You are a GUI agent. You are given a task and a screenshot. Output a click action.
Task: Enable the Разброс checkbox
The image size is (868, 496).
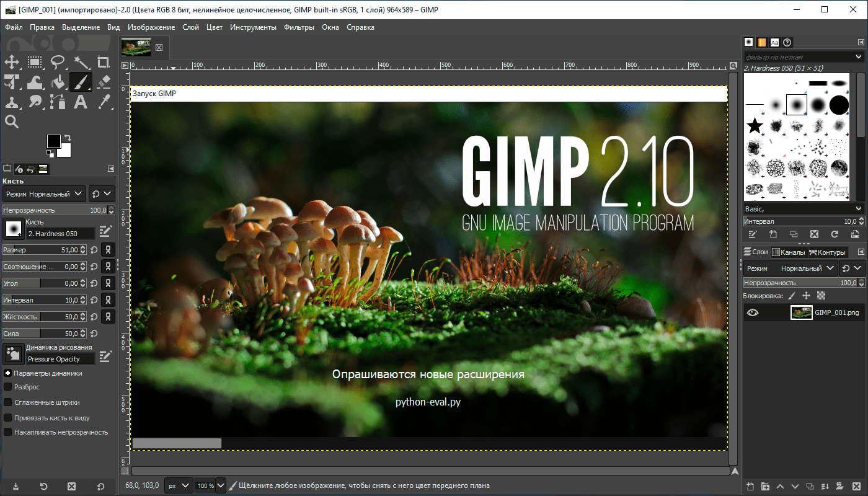tap(8, 387)
